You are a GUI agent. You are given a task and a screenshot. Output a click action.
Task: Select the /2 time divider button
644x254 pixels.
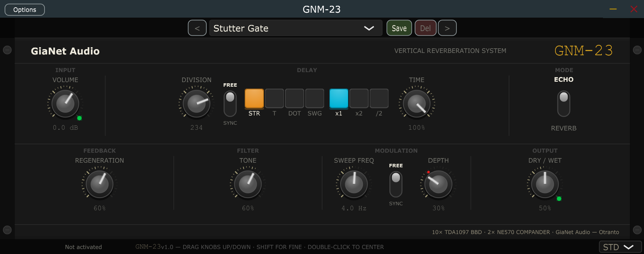click(379, 99)
